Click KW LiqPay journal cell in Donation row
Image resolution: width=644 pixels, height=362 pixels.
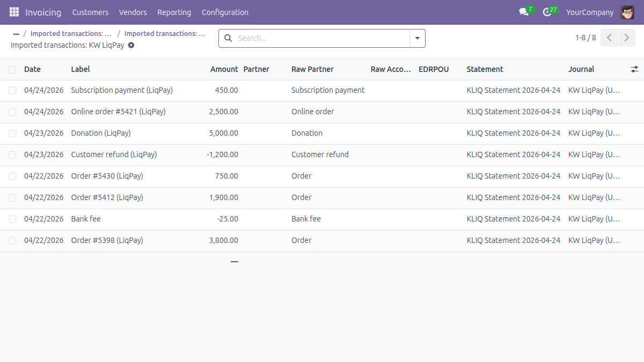click(594, 134)
